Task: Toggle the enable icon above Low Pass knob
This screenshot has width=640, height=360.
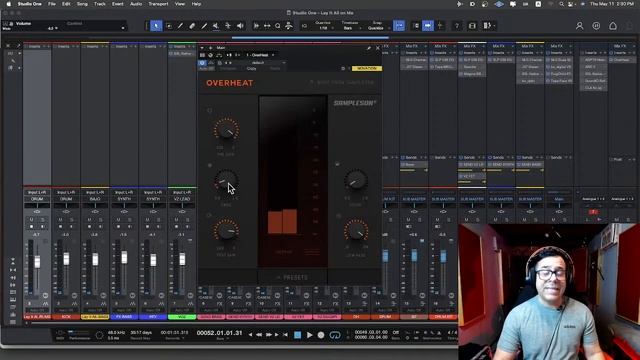Action: point(338,216)
